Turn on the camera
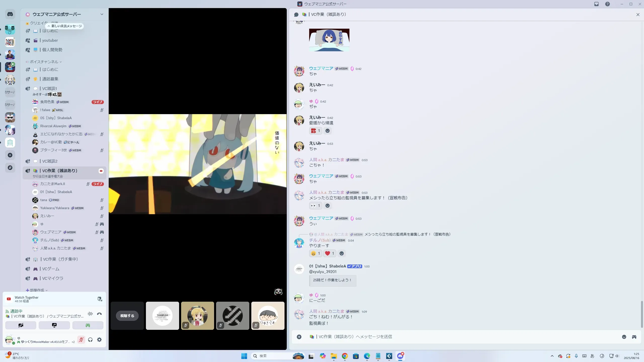 pyautogui.click(x=21, y=325)
